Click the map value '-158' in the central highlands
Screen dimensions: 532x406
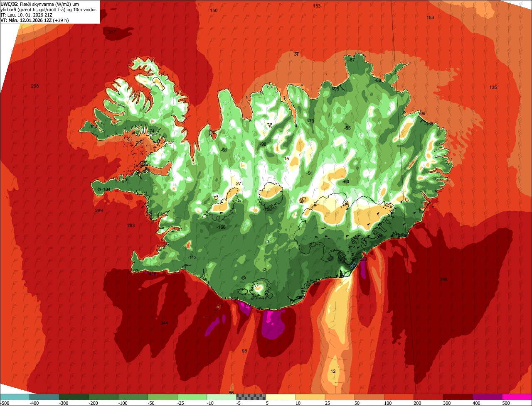pyautogui.click(x=267, y=210)
